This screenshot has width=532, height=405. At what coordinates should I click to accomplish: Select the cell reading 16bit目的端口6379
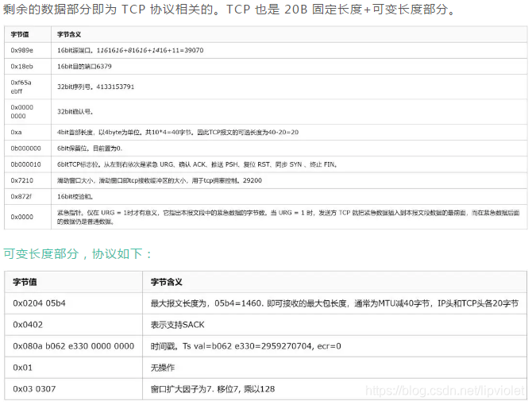pos(289,66)
